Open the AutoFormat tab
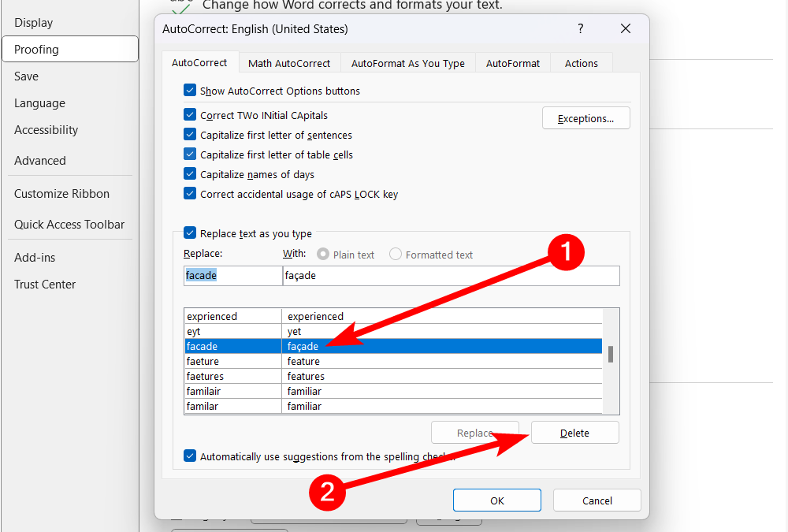The height and width of the screenshot is (532, 788). click(513, 63)
